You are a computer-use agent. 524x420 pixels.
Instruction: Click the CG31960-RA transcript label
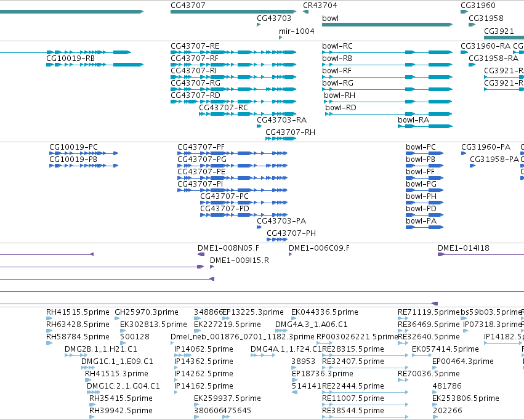[x=485, y=46]
